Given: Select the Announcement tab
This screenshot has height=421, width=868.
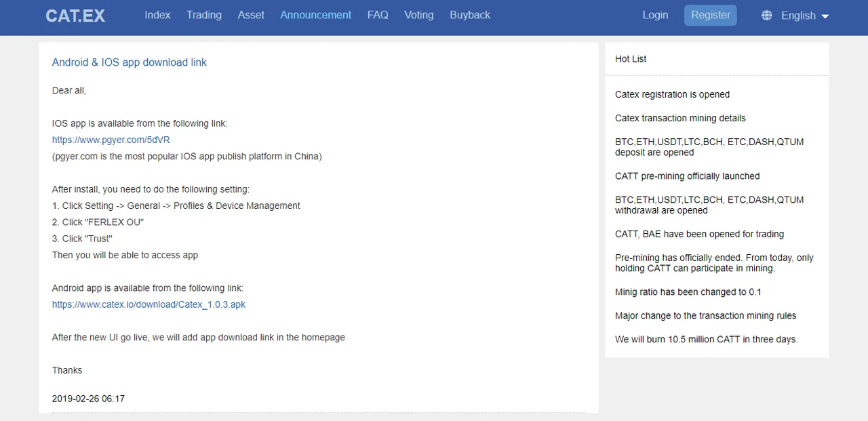Looking at the screenshot, I should [316, 15].
